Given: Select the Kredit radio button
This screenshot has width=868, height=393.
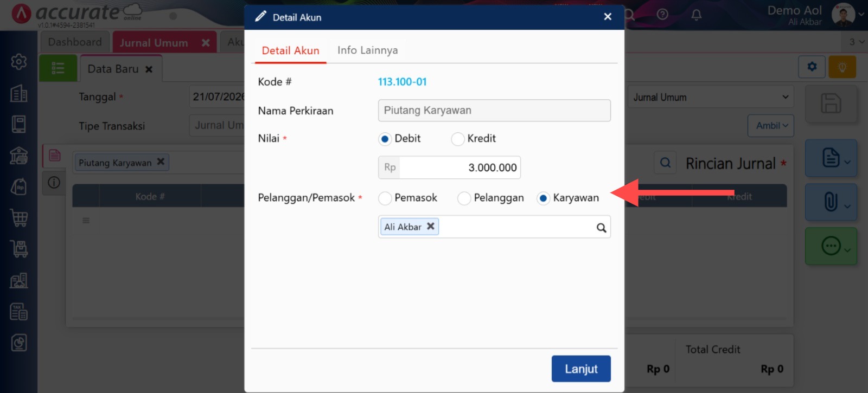Looking at the screenshot, I should click(457, 139).
